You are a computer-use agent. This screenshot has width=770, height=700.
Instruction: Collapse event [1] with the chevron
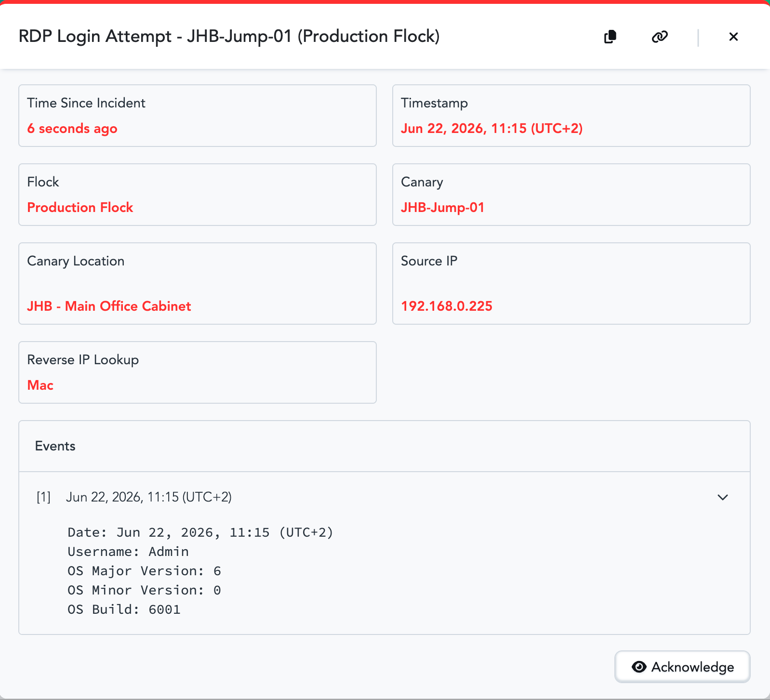(x=723, y=497)
